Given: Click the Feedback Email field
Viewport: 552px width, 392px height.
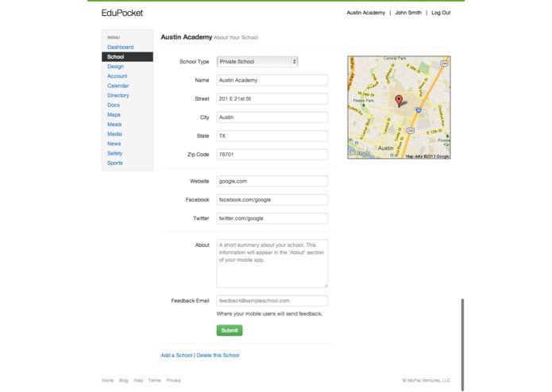Looking at the screenshot, I should pos(272,301).
